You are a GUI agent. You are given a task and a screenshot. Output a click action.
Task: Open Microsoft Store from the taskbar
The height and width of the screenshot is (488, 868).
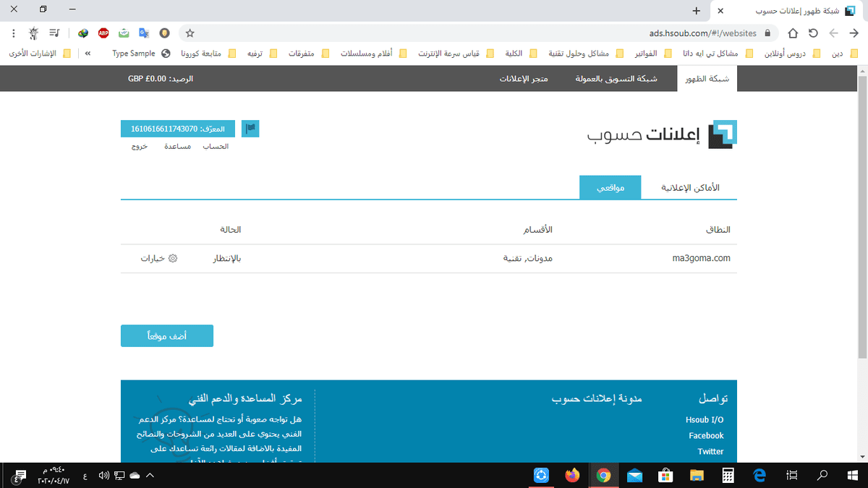pyautogui.click(x=666, y=475)
